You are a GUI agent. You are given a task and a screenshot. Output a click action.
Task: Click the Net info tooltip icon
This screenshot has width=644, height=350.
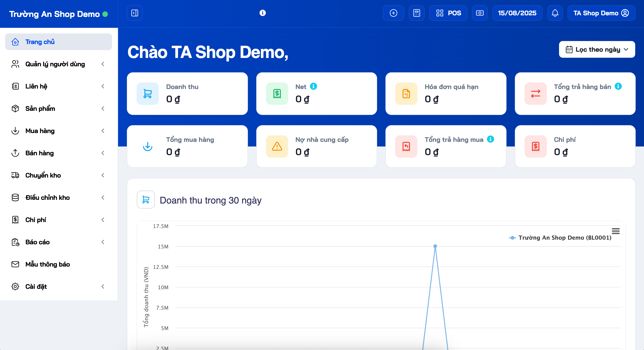point(313,86)
